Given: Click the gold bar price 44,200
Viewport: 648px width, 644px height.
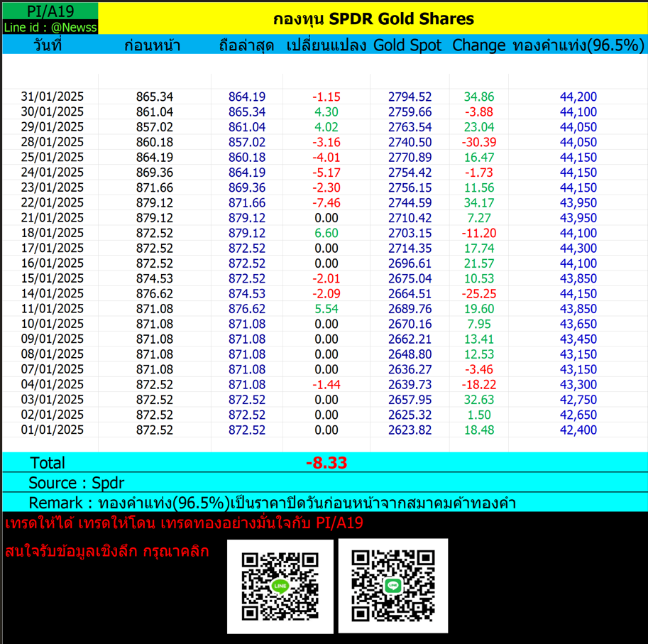Looking at the screenshot, I should point(578,97).
